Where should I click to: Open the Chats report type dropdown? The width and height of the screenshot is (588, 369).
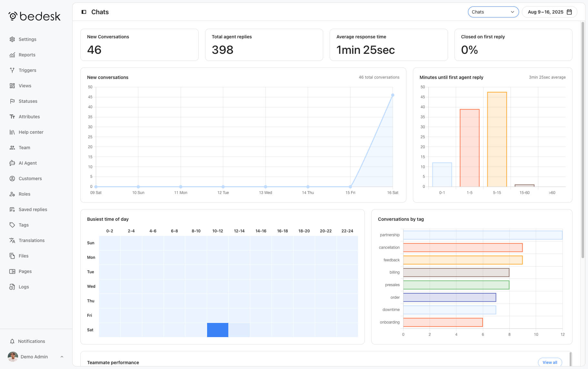[493, 12]
